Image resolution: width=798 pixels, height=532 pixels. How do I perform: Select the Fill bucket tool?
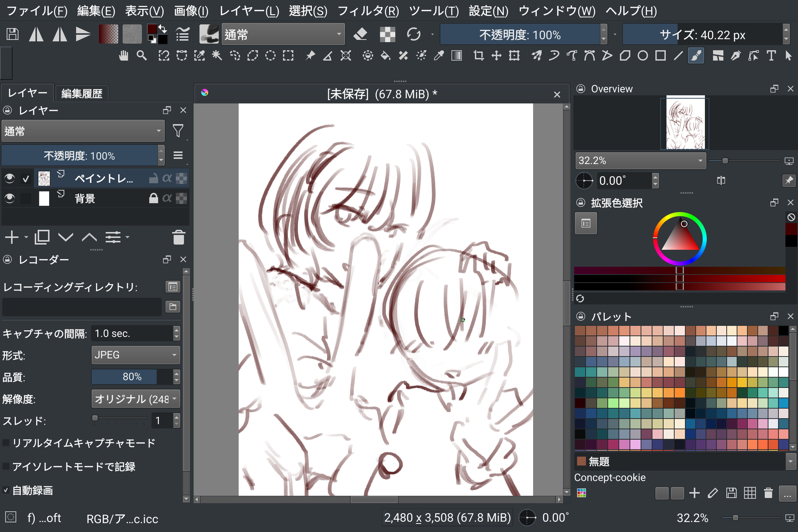point(385,56)
